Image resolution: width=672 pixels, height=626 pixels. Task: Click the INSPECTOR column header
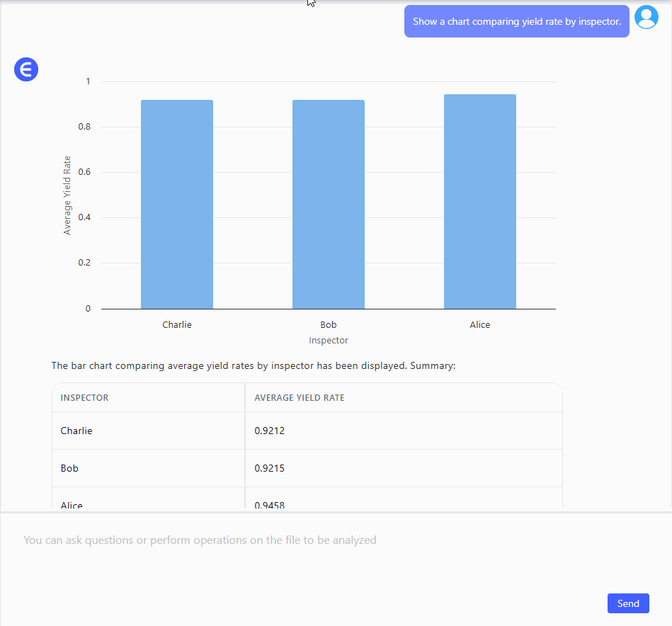click(x=85, y=398)
